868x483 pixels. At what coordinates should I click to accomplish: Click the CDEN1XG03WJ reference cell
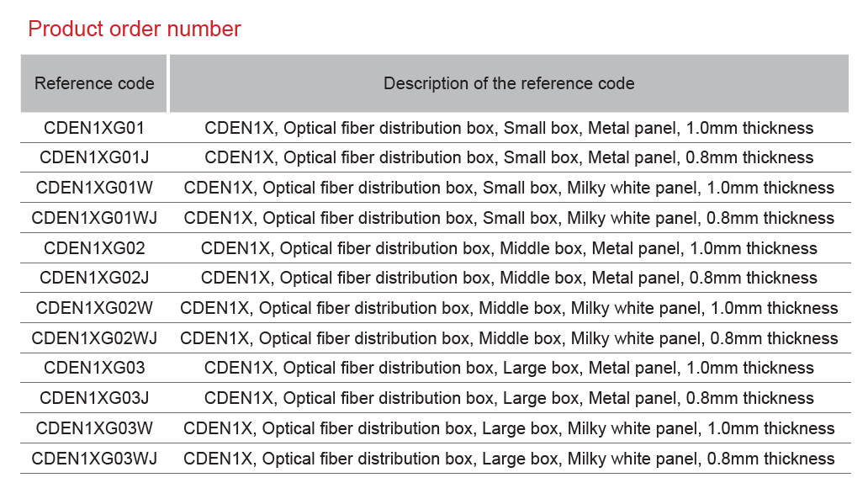pyautogui.click(x=94, y=459)
